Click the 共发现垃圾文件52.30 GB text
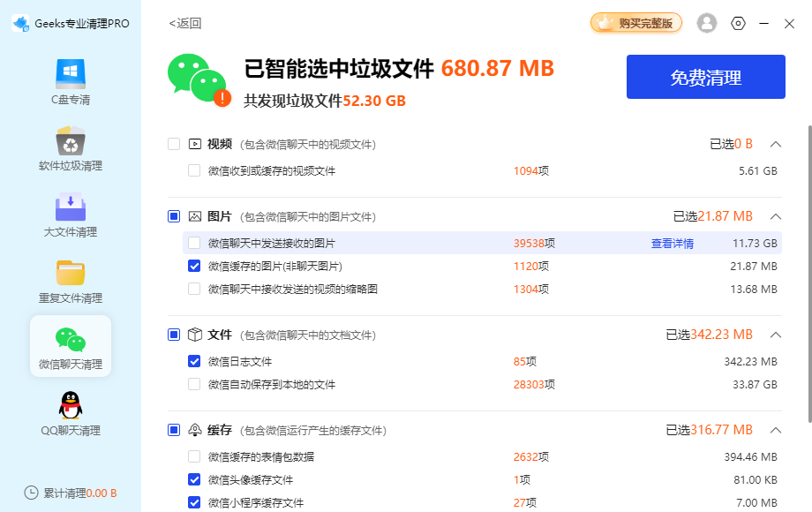 point(325,101)
